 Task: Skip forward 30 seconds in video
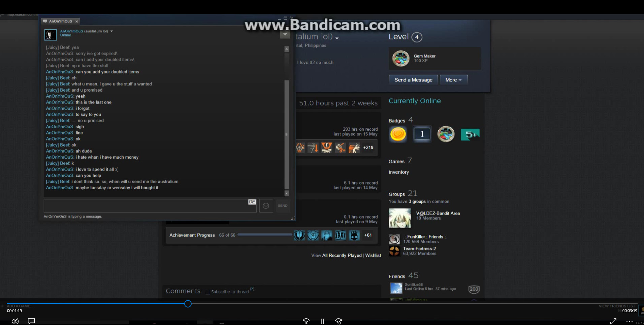coord(339,321)
